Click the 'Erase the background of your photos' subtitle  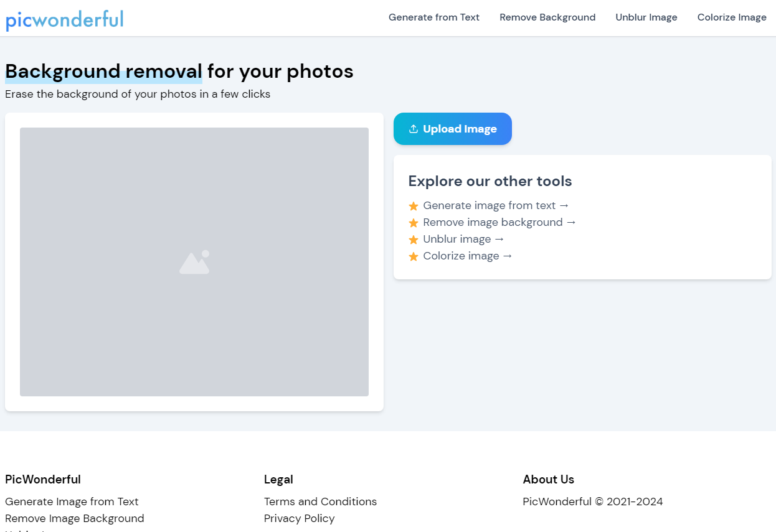pos(138,95)
